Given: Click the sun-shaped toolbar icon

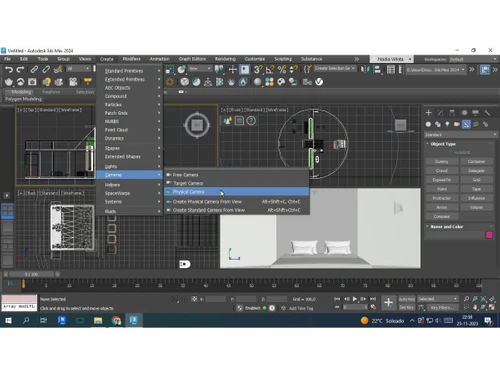Looking at the screenshot, I should click(170, 82).
